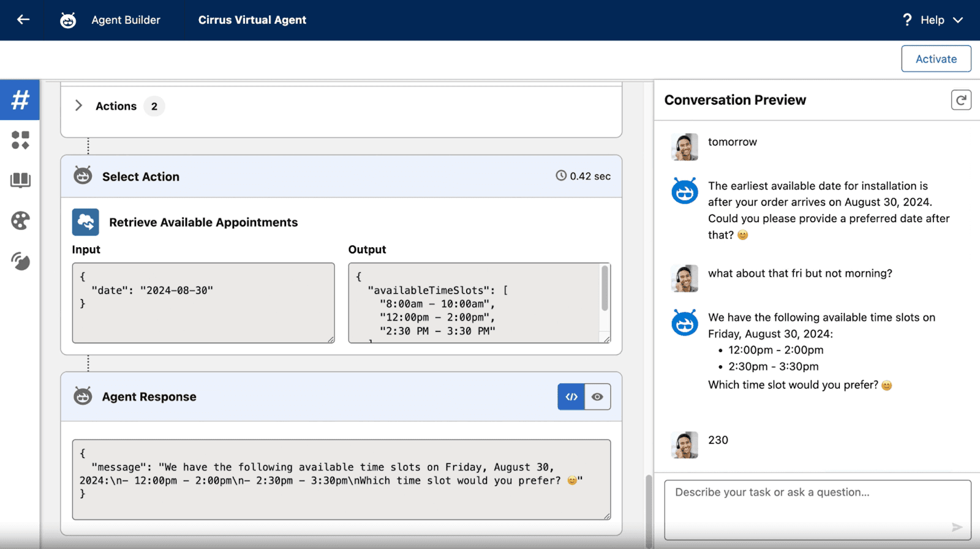Click the user avatar beside '230'
Image resolution: width=980 pixels, height=549 pixels.
pyautogui.click(x=685, y=445)
